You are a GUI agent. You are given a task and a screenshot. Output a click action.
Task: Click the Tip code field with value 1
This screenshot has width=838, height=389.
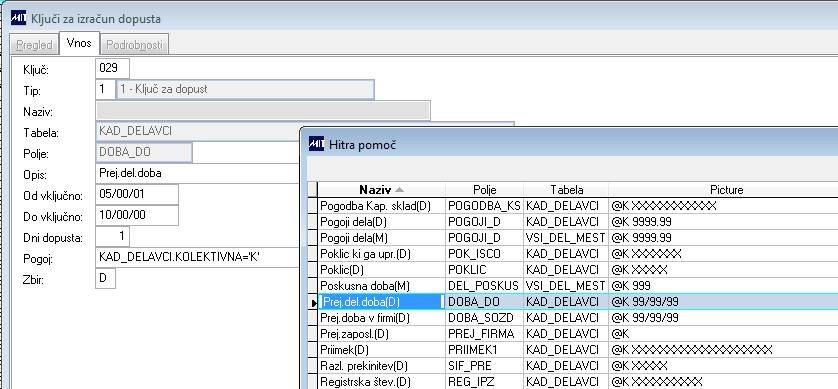coord(105,89)
